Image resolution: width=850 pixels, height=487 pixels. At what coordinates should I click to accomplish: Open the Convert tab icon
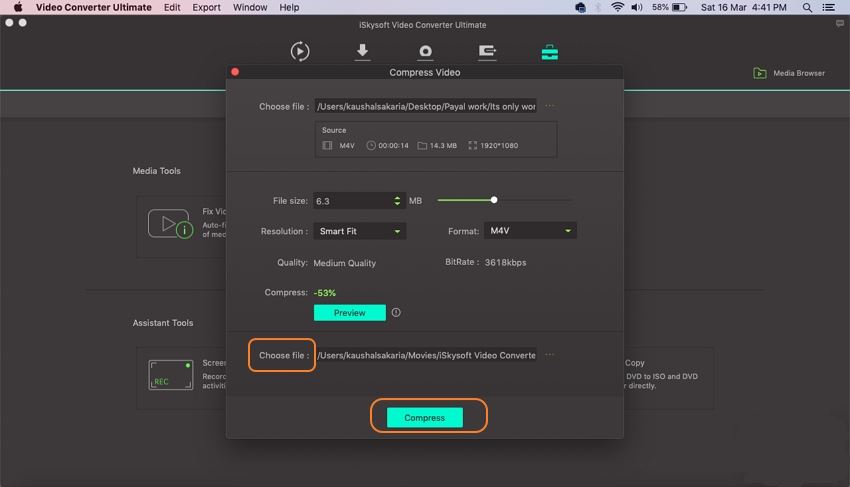(x=300, y=52)
